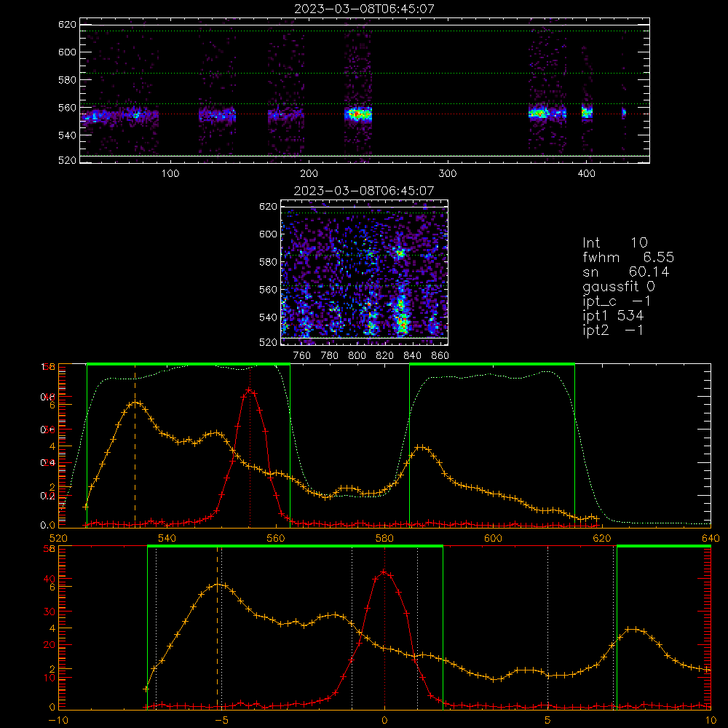Click the red curve's peak in the offset plot
Screen dimensions: 728x728
384,572
